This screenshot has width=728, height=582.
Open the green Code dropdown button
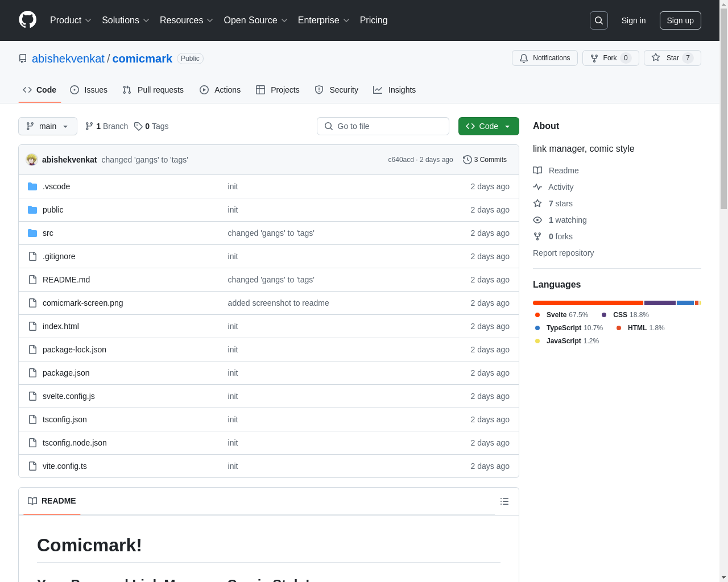[489, 126]
